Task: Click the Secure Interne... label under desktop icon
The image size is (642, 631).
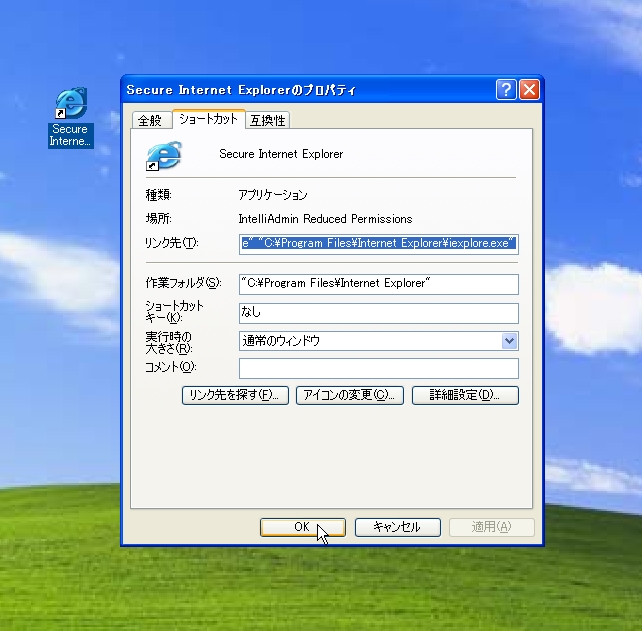Action: tap(70, 135)
